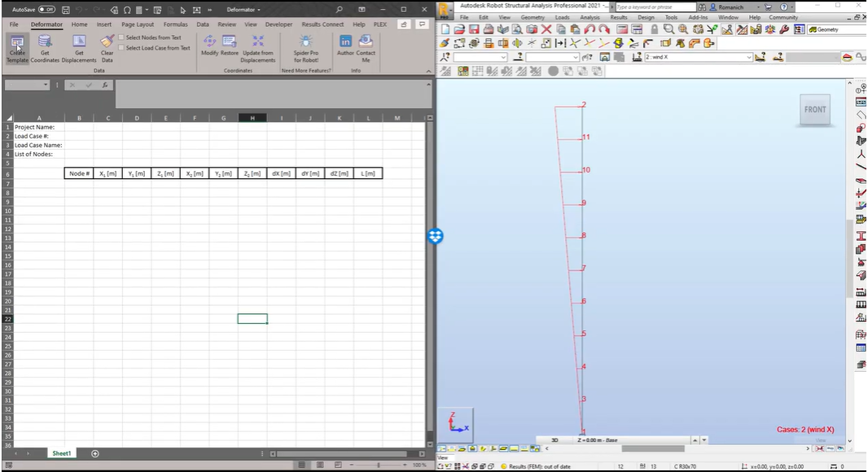This screenshot has width=868, height=472.
Task: Open Robot's Geometry menu
Action: (x=533, y=17)
